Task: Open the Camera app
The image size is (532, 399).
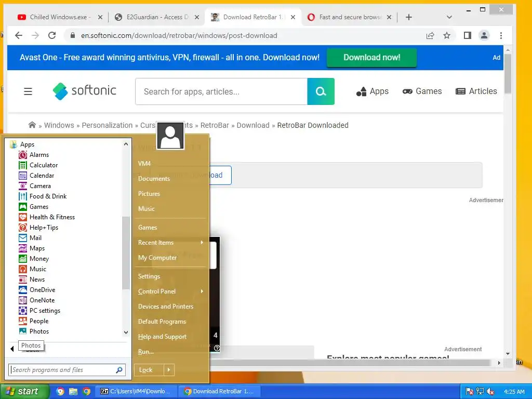Action: point(39,186)
